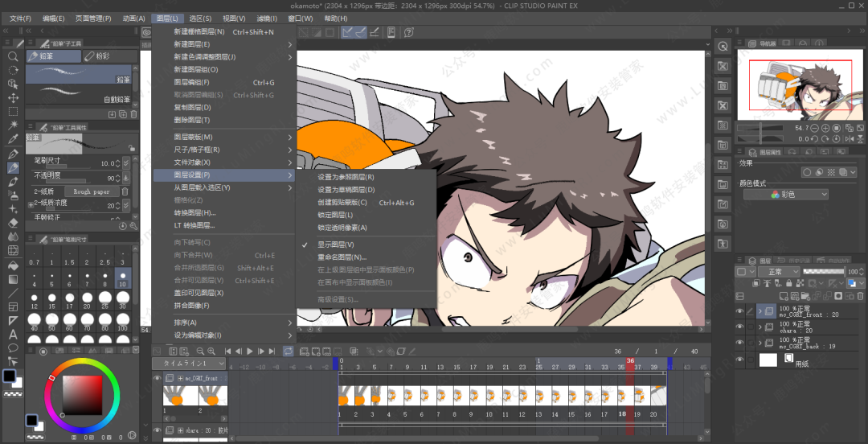
Task: Toggle loop playback in the timeline
Action: (288, 351)
